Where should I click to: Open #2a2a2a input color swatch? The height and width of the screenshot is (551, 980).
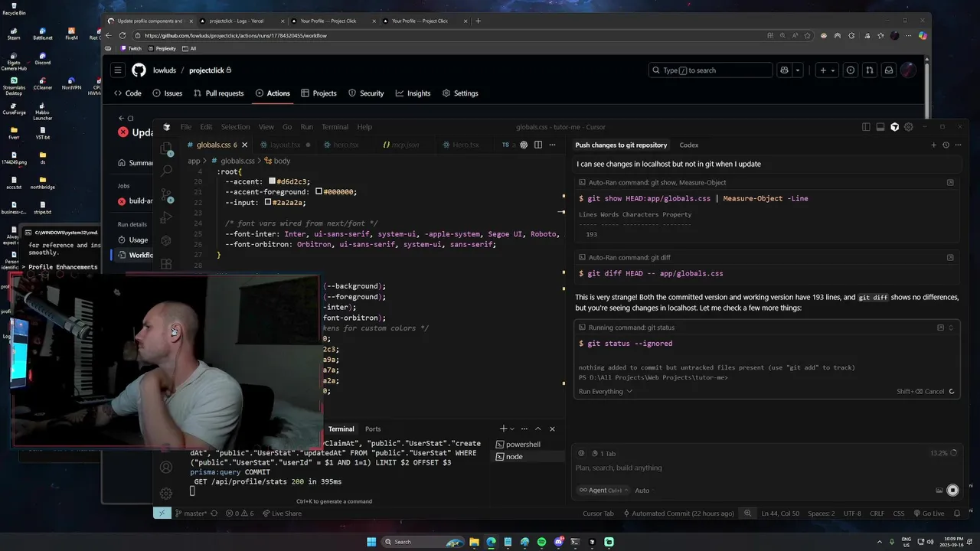tap(268, 203)
